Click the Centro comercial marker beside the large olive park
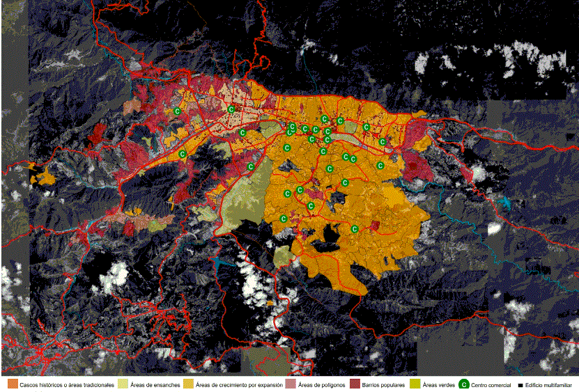The image size is (579, 392). [x=250, y=166]
